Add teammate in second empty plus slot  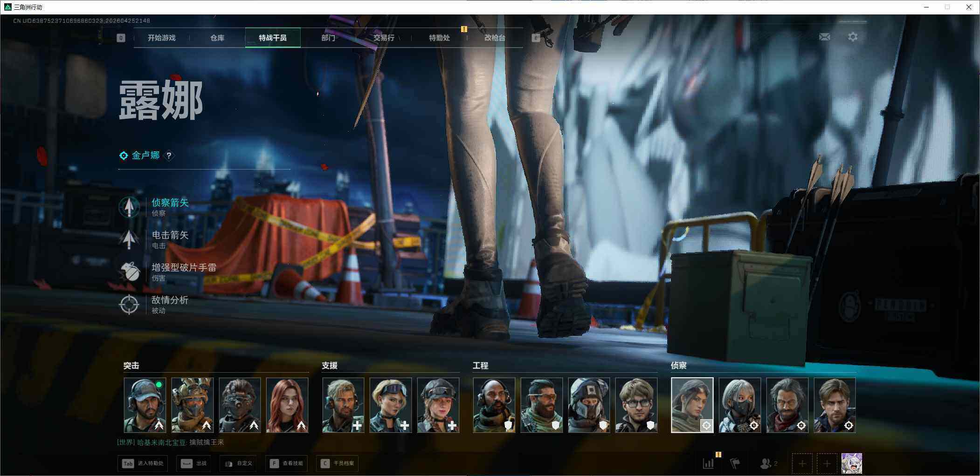(x=827, y=463)
